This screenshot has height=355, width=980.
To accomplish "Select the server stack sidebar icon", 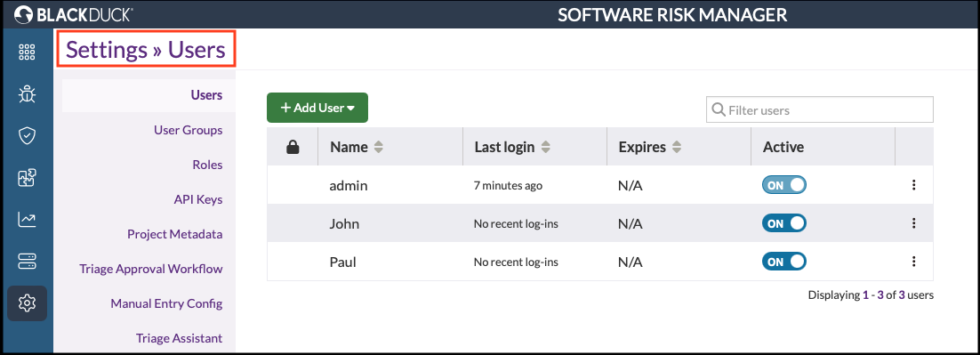I will pyautogui.click(x=27, y=262).
